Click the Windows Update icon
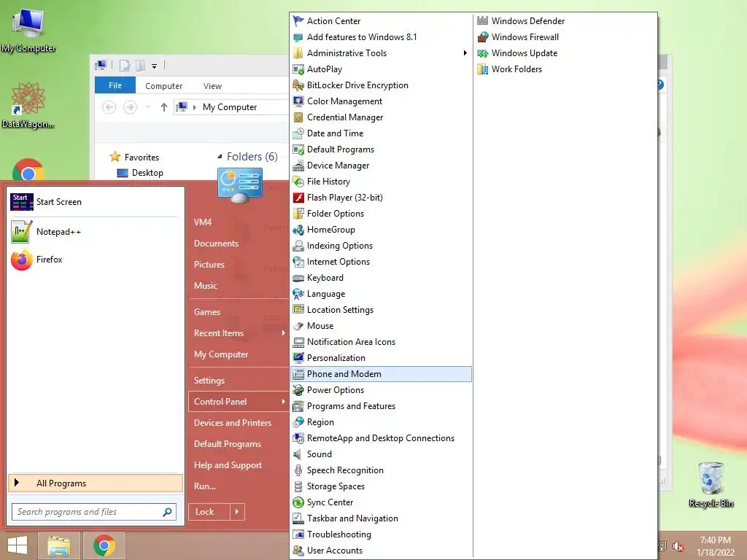This screenshot has height=560, width=747. point(483,53)
